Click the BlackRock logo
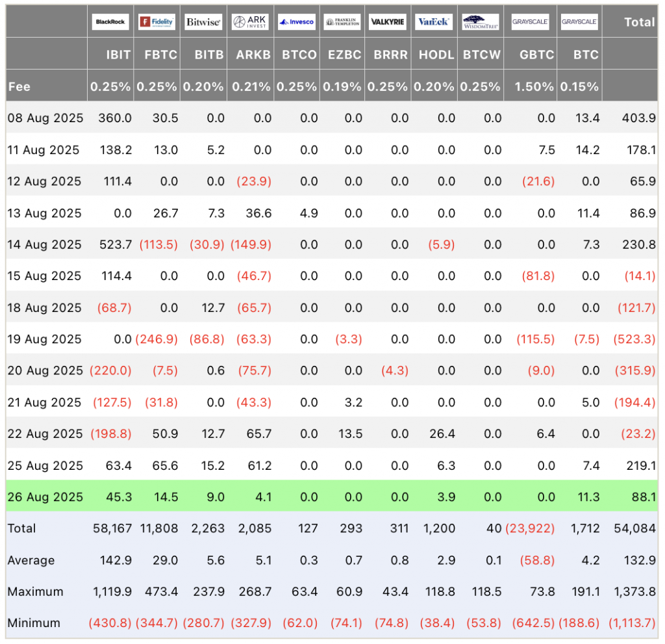This screenshot has height=644, width=665. [110, 21]
